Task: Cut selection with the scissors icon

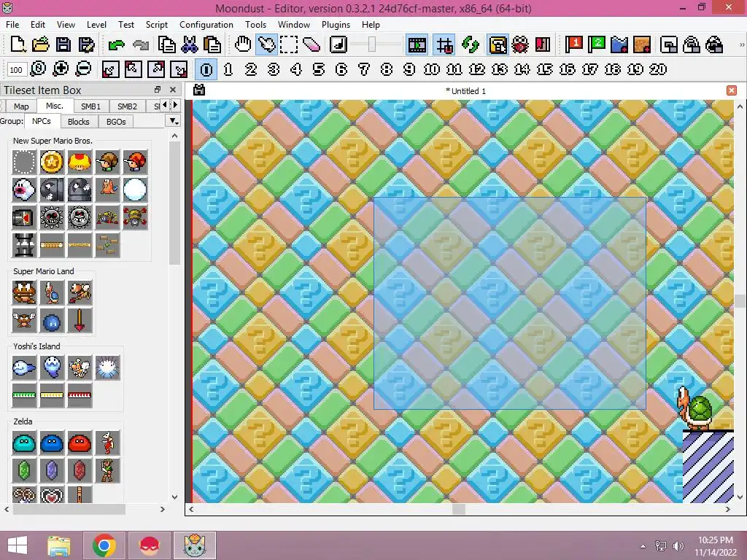Action: pyautogui.click(x=189, y=44)
